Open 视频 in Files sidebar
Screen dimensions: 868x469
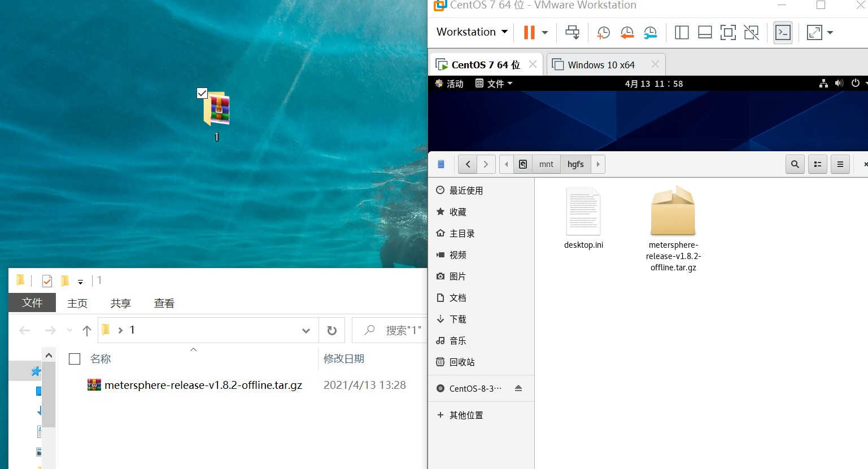[x=481, y=255]
